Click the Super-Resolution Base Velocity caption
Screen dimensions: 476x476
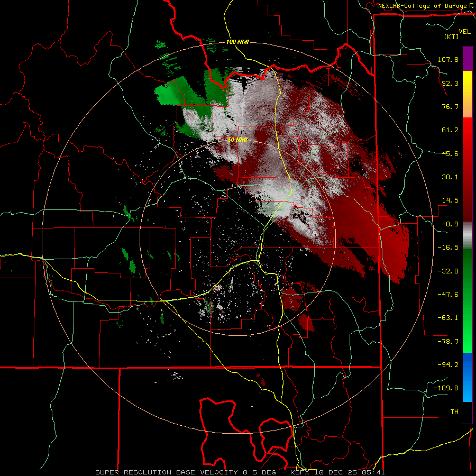click(x=240, y=472)
